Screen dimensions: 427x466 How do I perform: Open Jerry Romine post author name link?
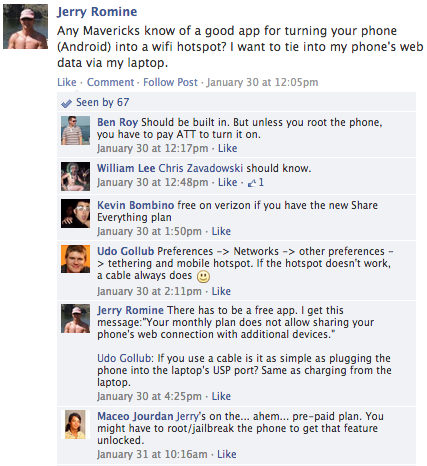97,12
